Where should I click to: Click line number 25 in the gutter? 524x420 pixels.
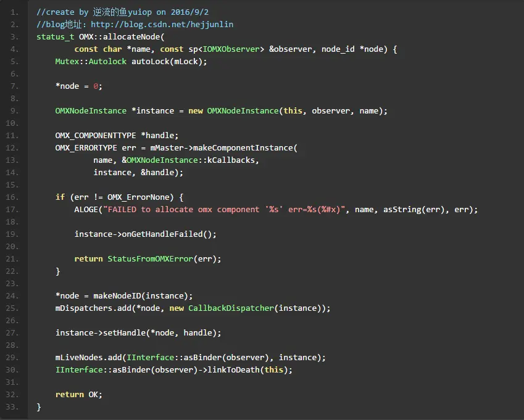pos(12,308)
